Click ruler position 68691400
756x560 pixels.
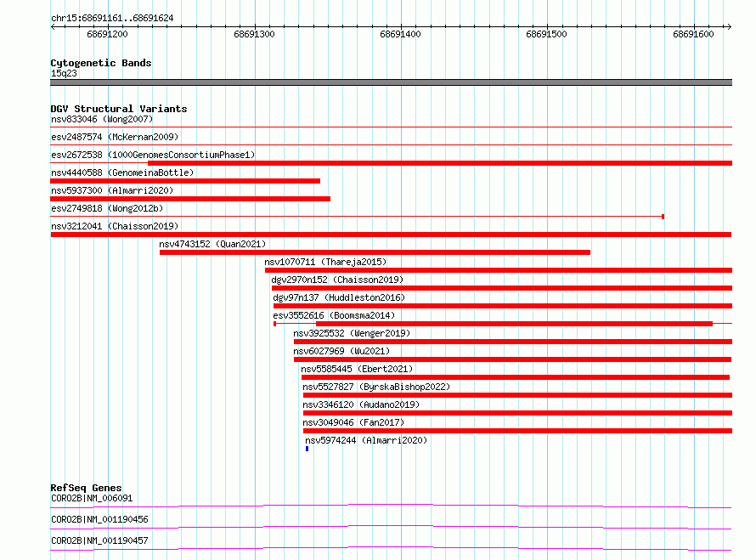click(x=400, y=34)
